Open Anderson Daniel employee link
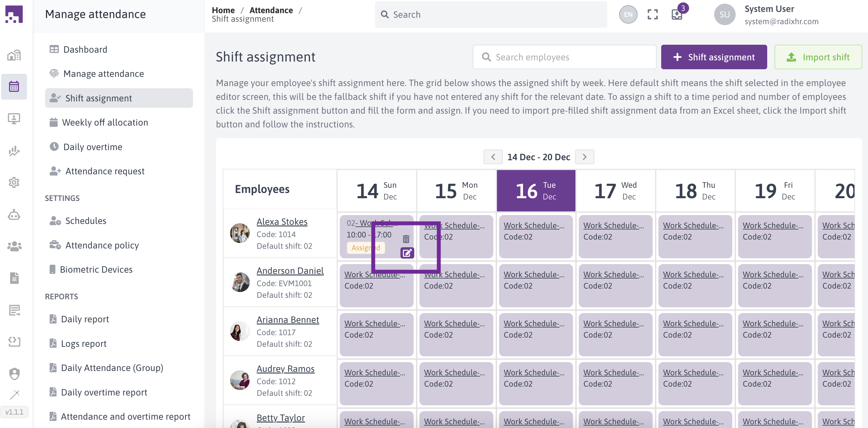The image size is (868, 428). [290, 271]
